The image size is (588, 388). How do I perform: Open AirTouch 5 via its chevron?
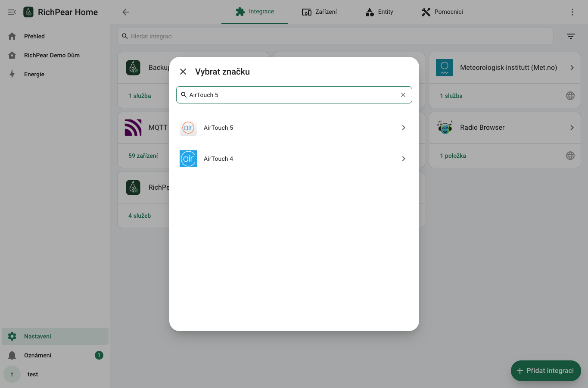click(x=404, y=128)
